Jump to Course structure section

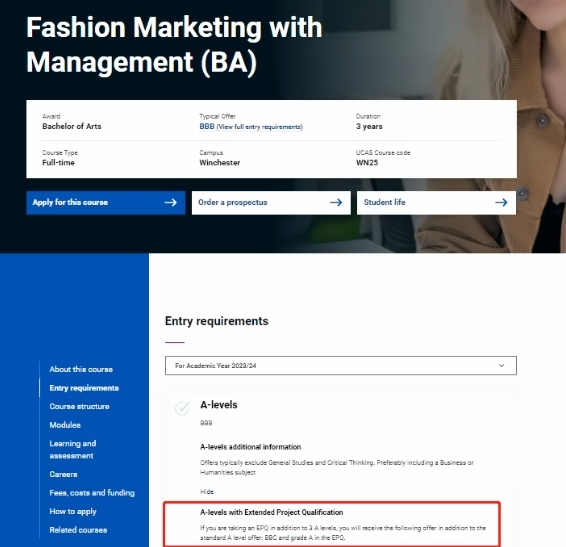coord(79,406)
